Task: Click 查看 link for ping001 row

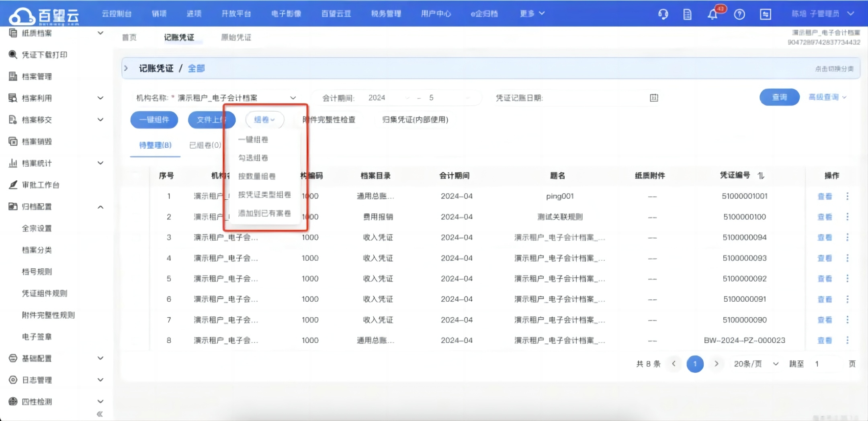Action: [825, 196]
